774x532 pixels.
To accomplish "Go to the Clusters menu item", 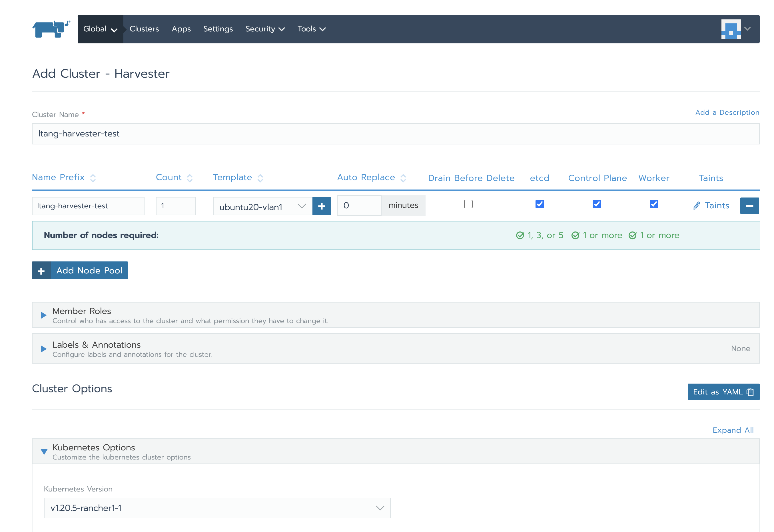I will [x=144, y=29].
